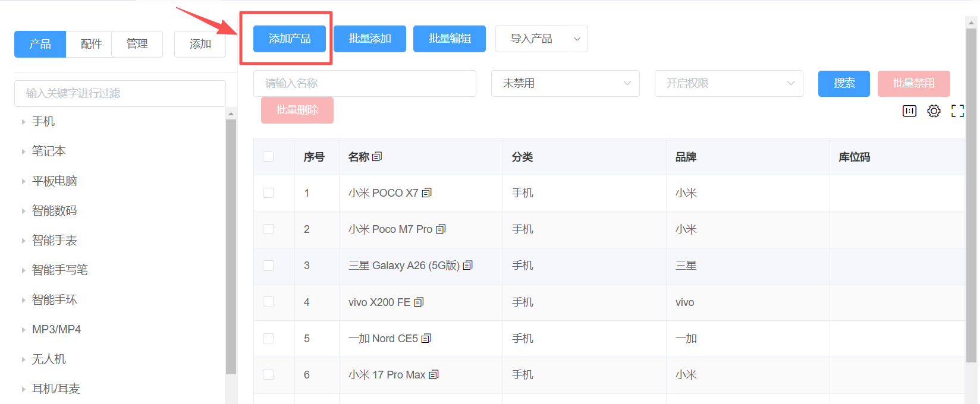Screen dimensions: 980x404
Task: Focus the 请输入名称 search field
Action: click(x=365, y=83)
